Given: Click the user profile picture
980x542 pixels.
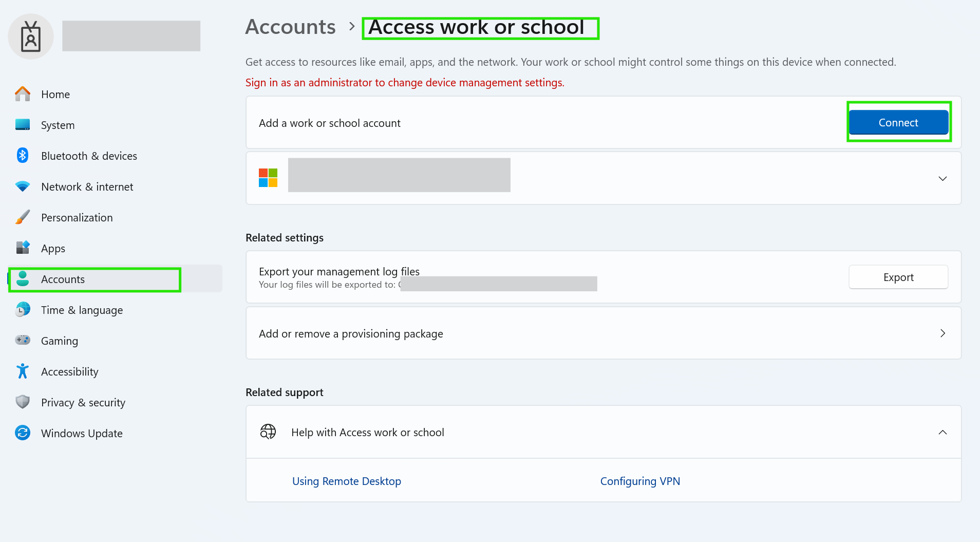Looking at the screenshot, I should pyautogui.click(x=30, y=36).
